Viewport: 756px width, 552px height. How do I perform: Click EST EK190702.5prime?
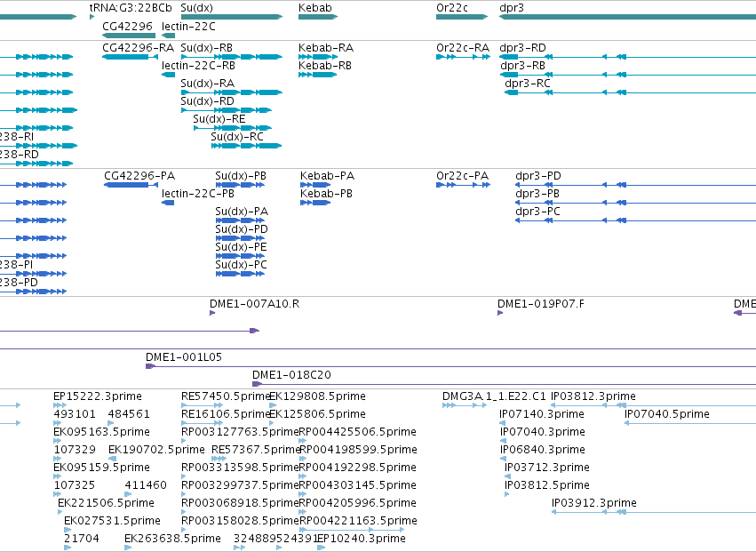coord(156,450)
